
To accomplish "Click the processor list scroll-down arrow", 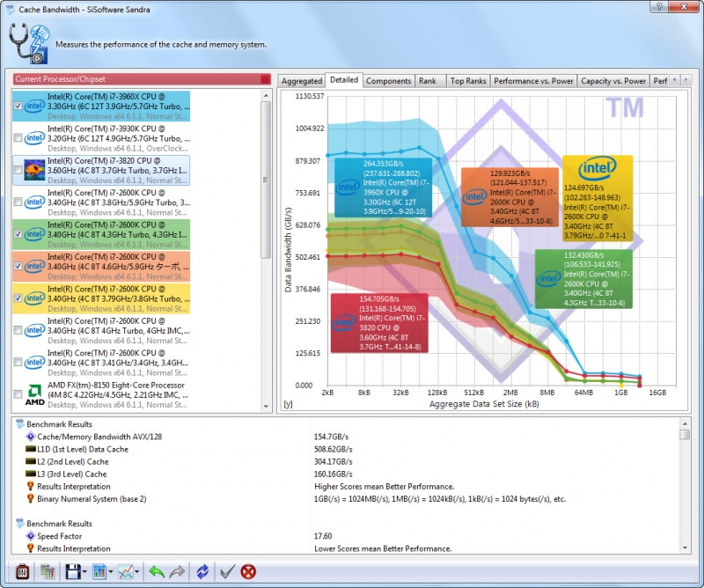I will 266,407.
